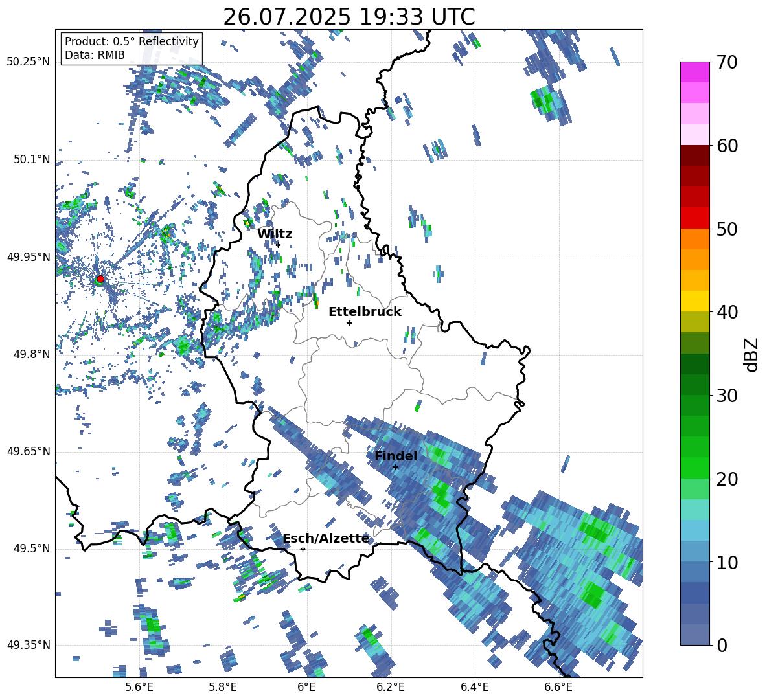Click the Esch/Alzette station cross marker
The height and width of the screenshot is (700, 767).
tap(303, 549)
